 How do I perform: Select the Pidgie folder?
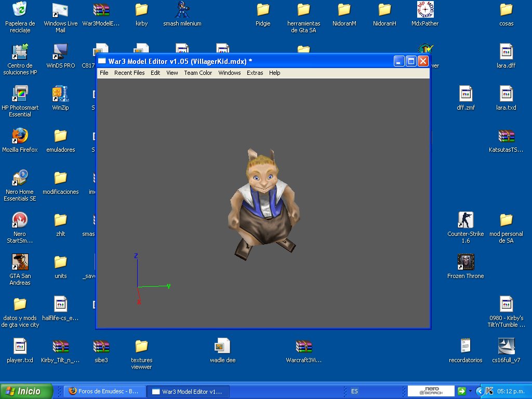[x=263, y=14]
